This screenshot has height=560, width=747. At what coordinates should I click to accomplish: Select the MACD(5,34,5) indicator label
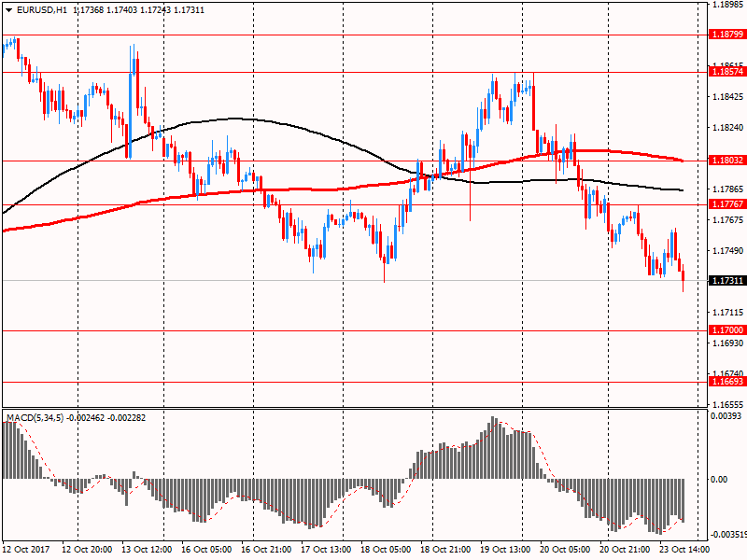point(35,417)
